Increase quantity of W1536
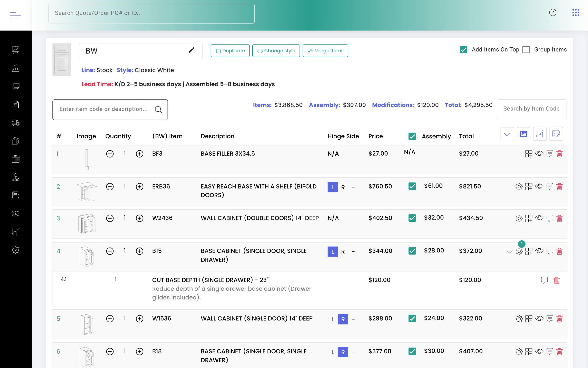 139,319
